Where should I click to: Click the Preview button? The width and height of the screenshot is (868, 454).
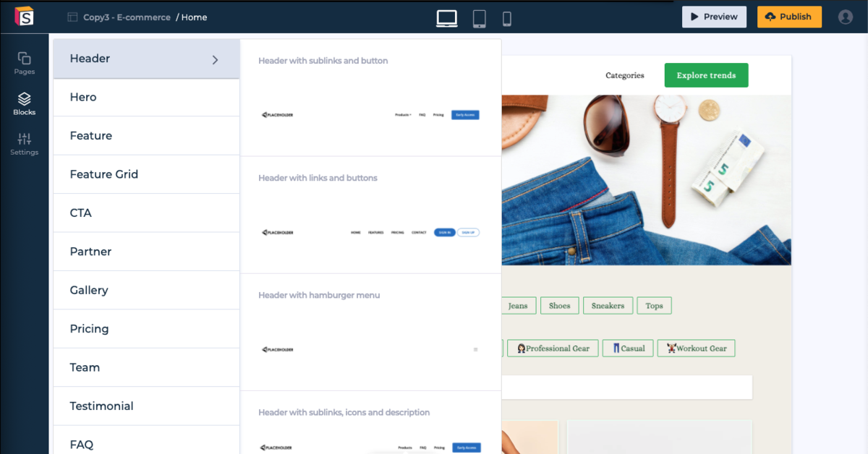tap(714, 17)
